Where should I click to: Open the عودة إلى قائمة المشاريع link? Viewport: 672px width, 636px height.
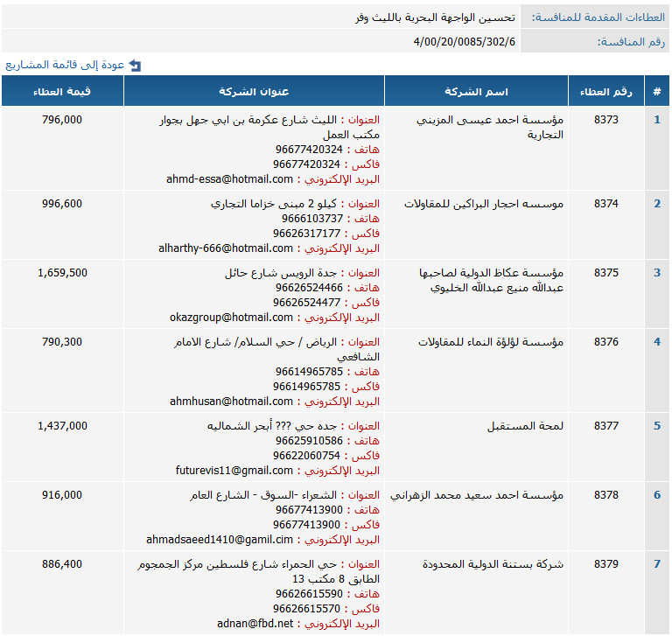[x=65, y=65]
